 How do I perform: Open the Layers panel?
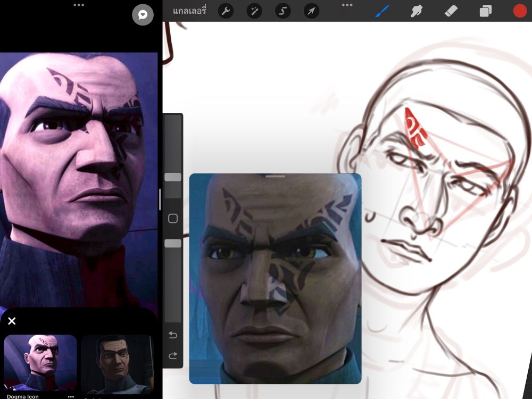click(x=486, y=11)
